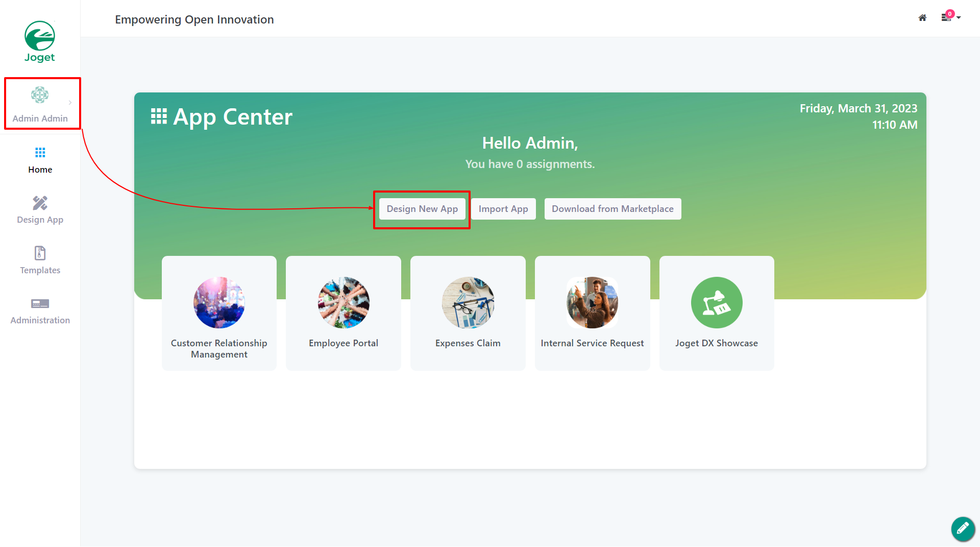Go to Home in the sidebar
The width and height of the screenshot is (980, 547).
click(40, 160)
